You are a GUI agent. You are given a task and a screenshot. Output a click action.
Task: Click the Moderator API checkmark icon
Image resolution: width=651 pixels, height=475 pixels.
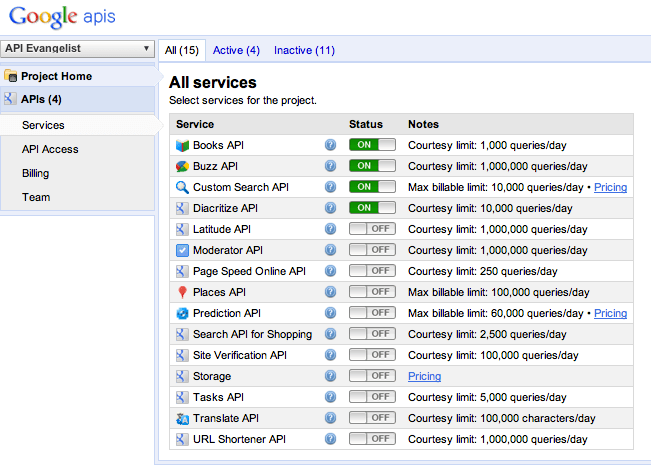coord(182,250)
